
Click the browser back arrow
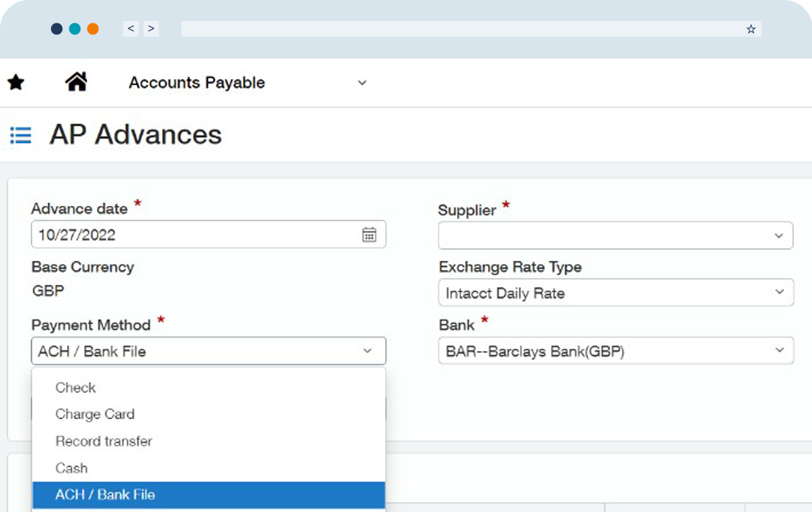(x=131, y=29)
